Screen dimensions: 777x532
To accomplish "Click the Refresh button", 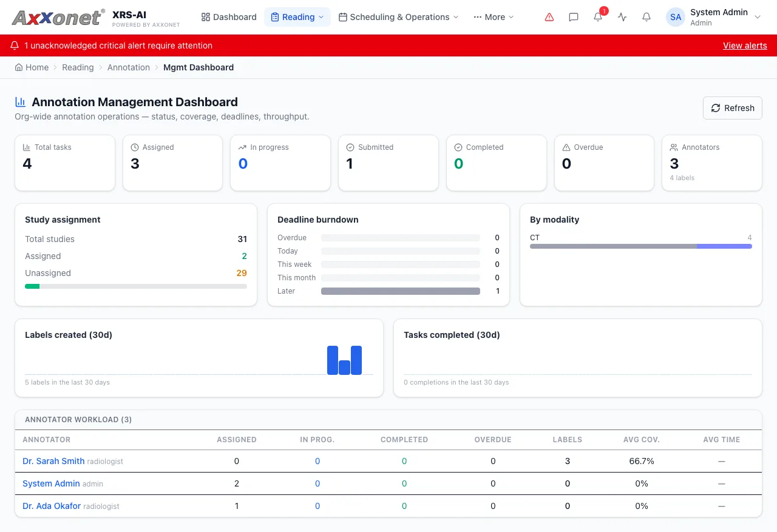I will (x=733, y=108).
